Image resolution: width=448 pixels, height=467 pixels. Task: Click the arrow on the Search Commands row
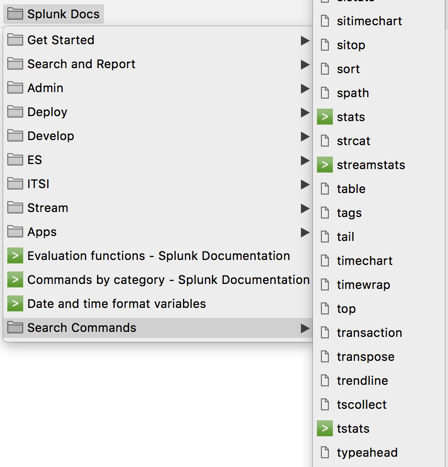pyautogui.click(x=305, y=328)
